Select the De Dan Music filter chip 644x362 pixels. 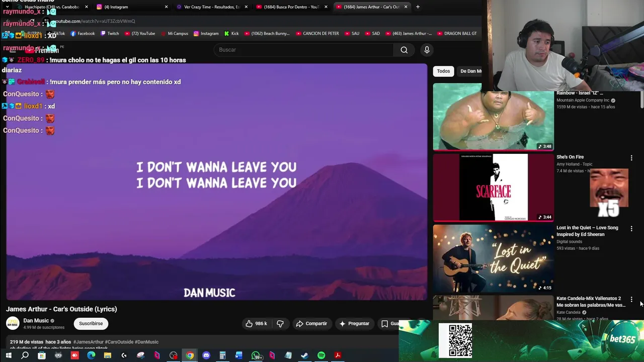[x=470, y=71]
